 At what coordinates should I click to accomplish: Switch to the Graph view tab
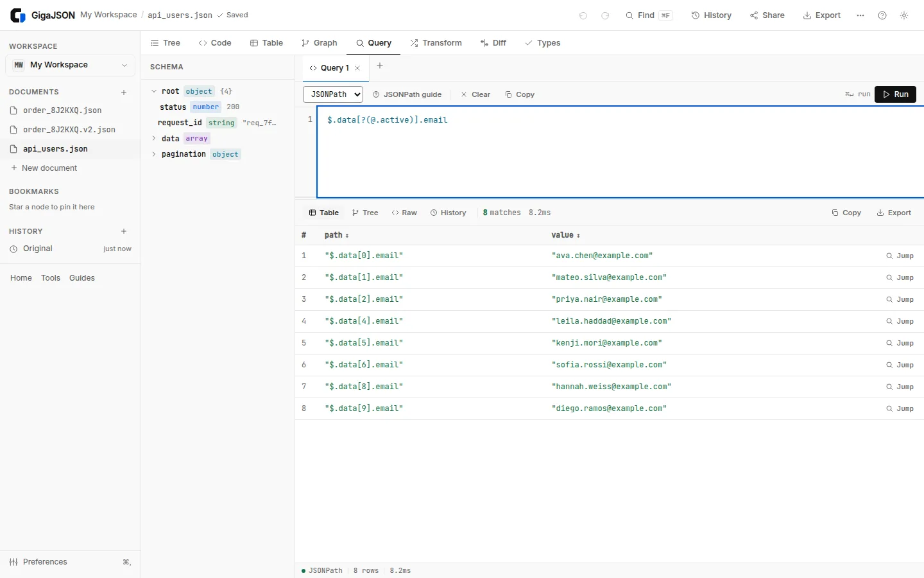[320, 43]
